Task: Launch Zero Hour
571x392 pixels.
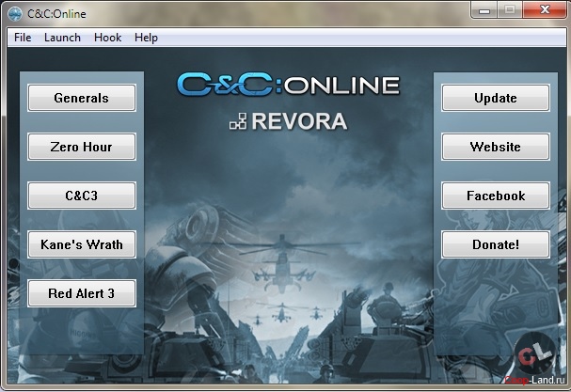Action: 82,147
